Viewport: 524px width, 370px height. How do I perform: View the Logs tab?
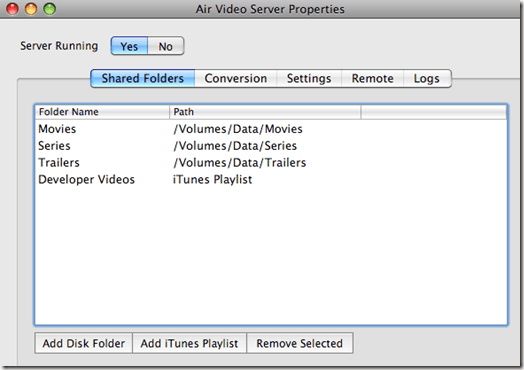coord(427,79)
